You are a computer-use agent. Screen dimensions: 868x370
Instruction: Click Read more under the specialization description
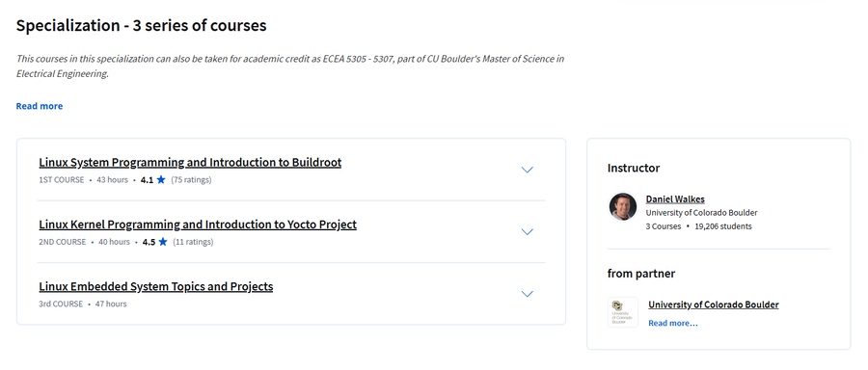coord(40,106)
